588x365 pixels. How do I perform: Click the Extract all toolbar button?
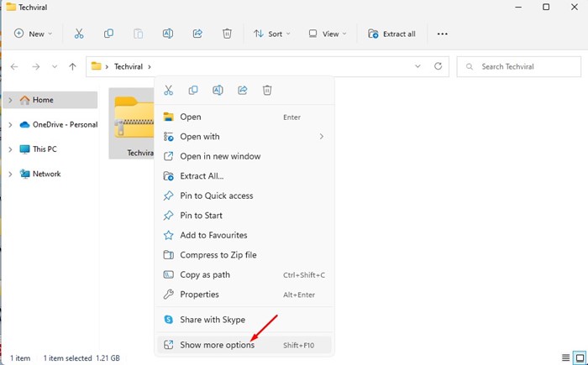pyautogui.click(x=391, y=34)
